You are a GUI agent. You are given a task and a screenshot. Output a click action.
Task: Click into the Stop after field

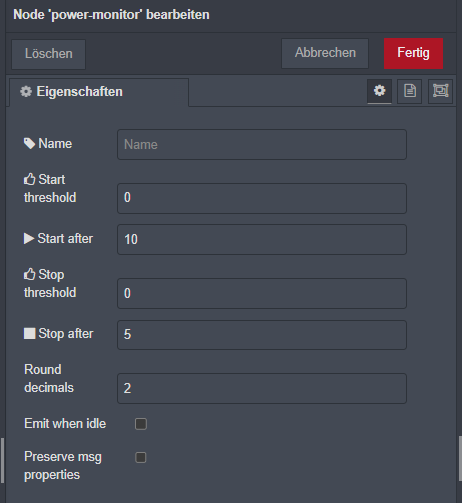pos(262,335)
